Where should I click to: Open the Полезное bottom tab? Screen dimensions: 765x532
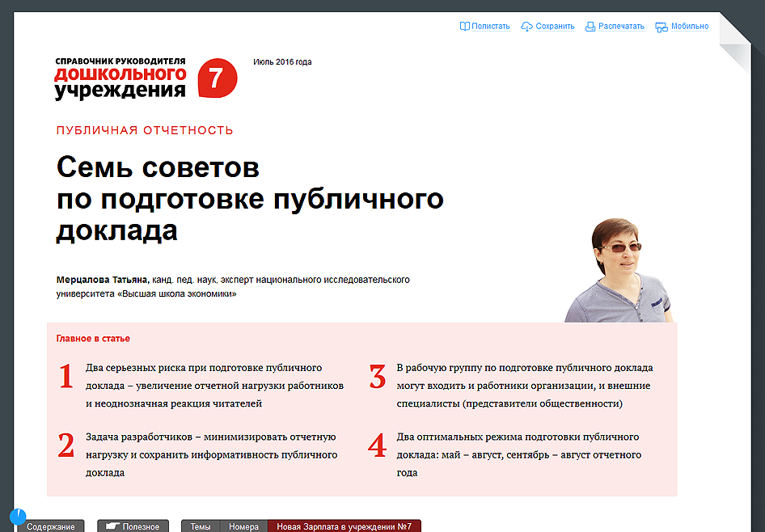133,526
